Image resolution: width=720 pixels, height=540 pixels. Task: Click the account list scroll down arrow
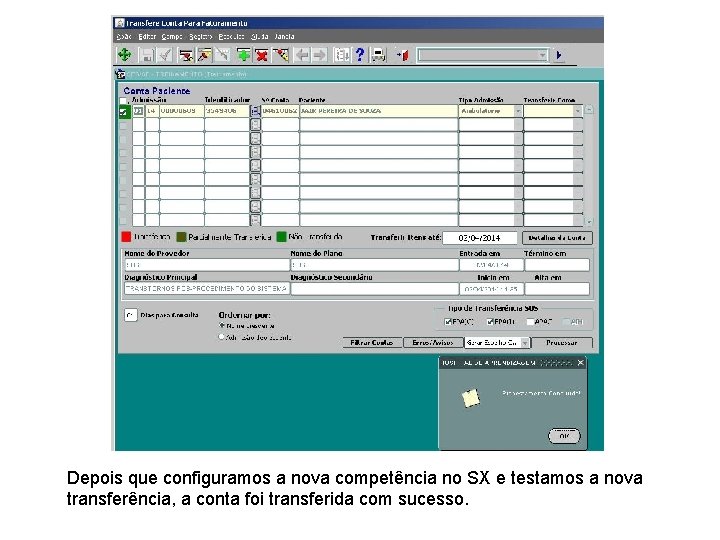tap(589, 222)
